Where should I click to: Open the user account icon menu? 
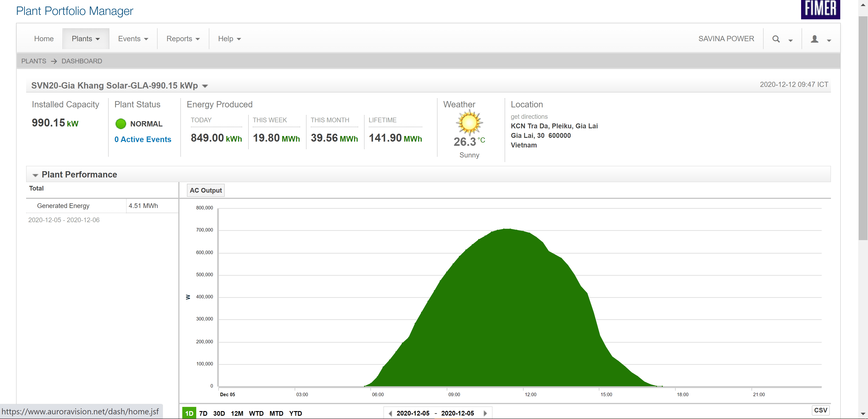pos(814,39)
